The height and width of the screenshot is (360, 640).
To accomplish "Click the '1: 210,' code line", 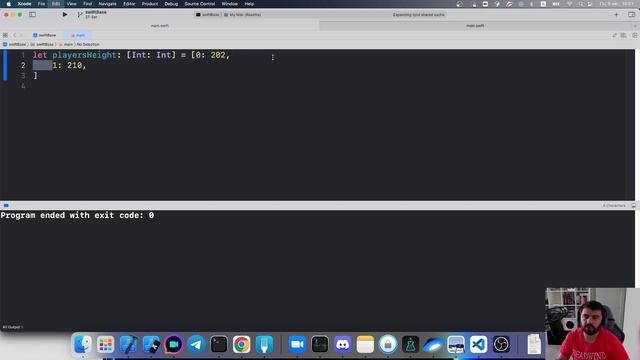I will (x=69, y=65).
